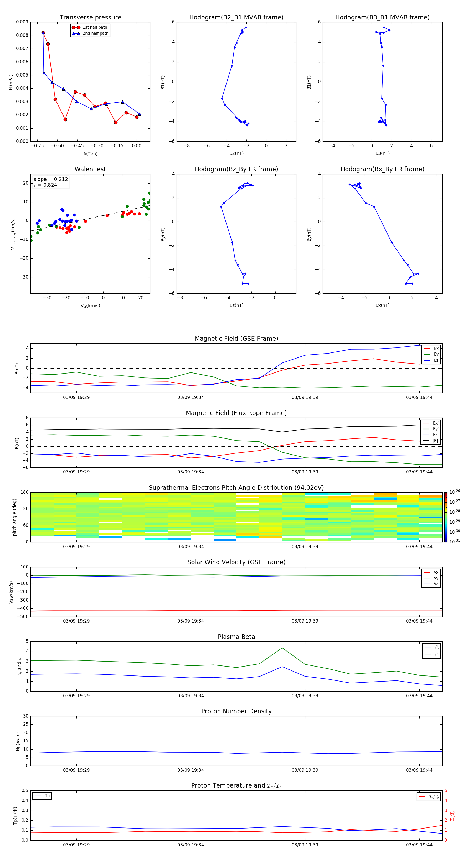Select the green β legend entry in Plasma Beta
This screenshot has height=868, width=473.
(431, 654)
